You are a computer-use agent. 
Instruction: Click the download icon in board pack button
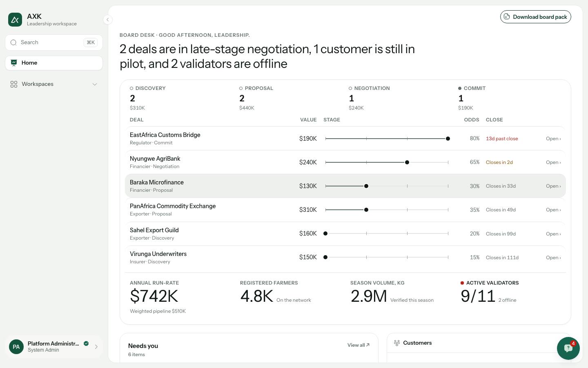(x=507, y=17)
